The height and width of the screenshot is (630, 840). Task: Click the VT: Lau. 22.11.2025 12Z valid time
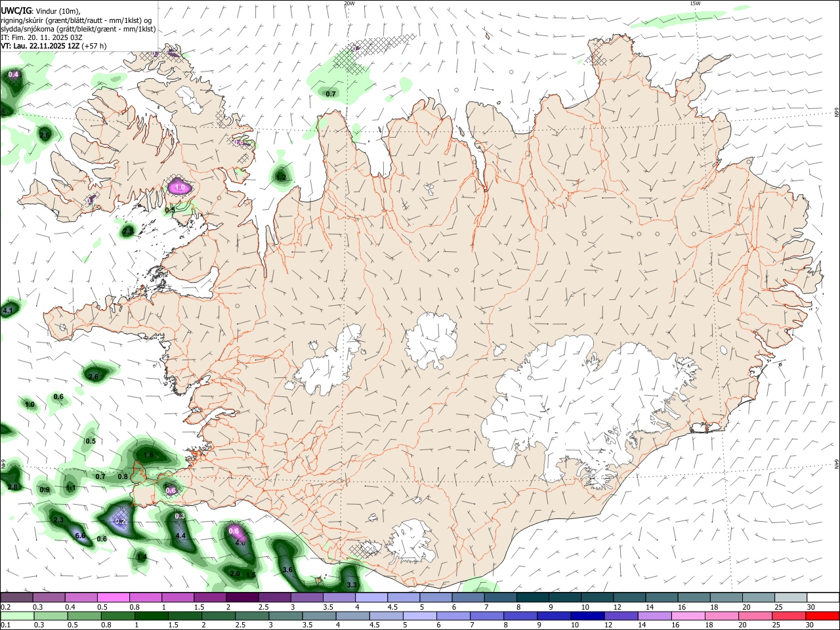click(40, 46)
